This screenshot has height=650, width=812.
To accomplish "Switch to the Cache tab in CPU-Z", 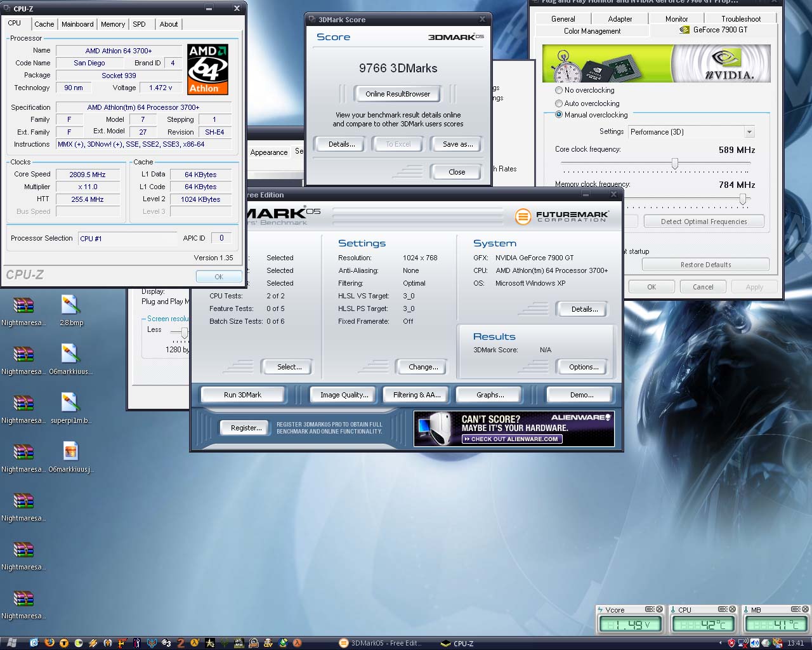I will pos(44,24).
